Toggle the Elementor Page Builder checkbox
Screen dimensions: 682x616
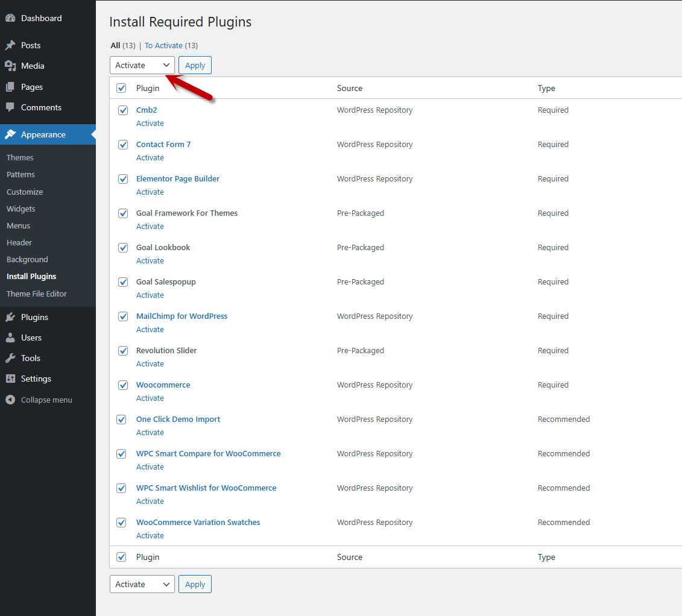pyautogui.click(x=123, y=179)
